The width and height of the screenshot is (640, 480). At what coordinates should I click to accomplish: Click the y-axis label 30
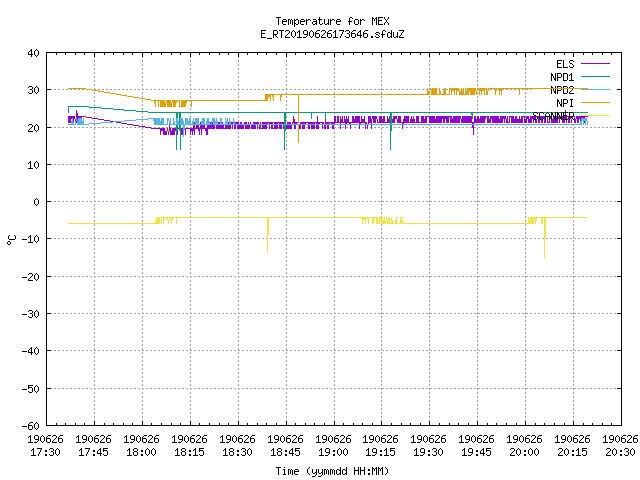(33, 90)
